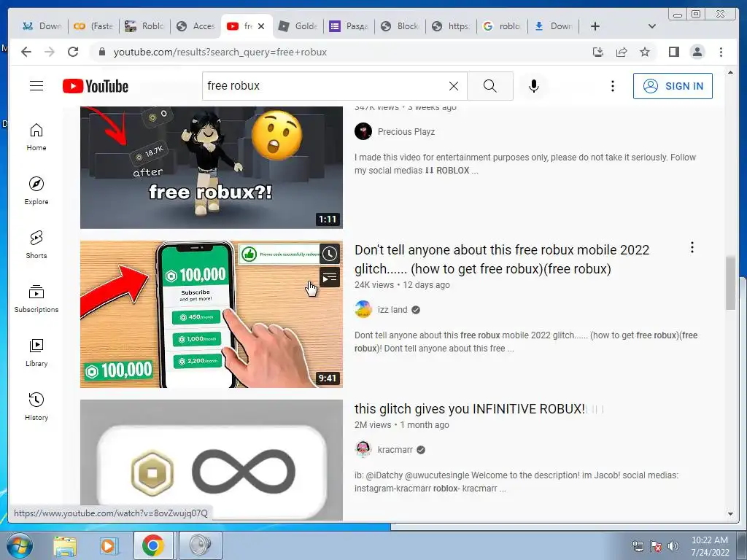
Task: Switch to the 'https' tab
Action: coord(451,26)
